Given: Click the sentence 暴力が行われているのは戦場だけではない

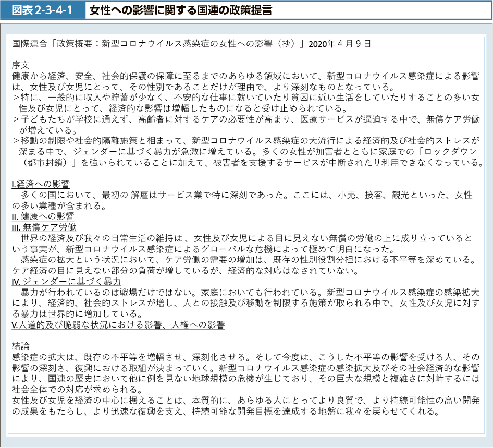Looking at the screenshot, I should click(x=120, y=292).
